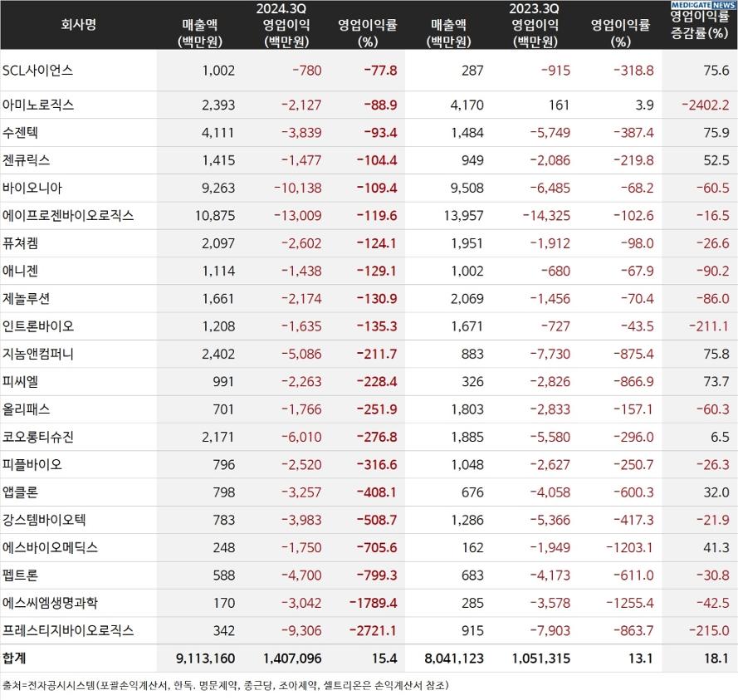
Task: Select '지놈앤컴퍼니' company name
Action: pos(38,354)
